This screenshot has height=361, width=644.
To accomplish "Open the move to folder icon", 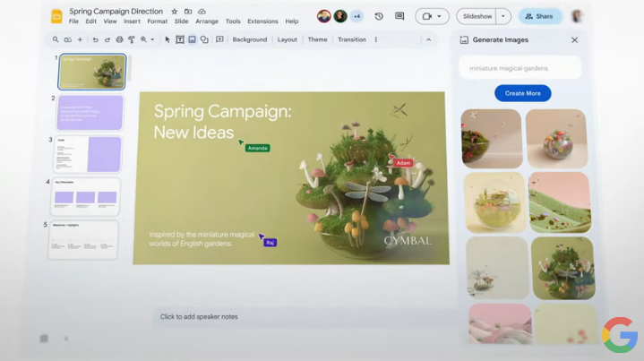I will pos(188,12).
